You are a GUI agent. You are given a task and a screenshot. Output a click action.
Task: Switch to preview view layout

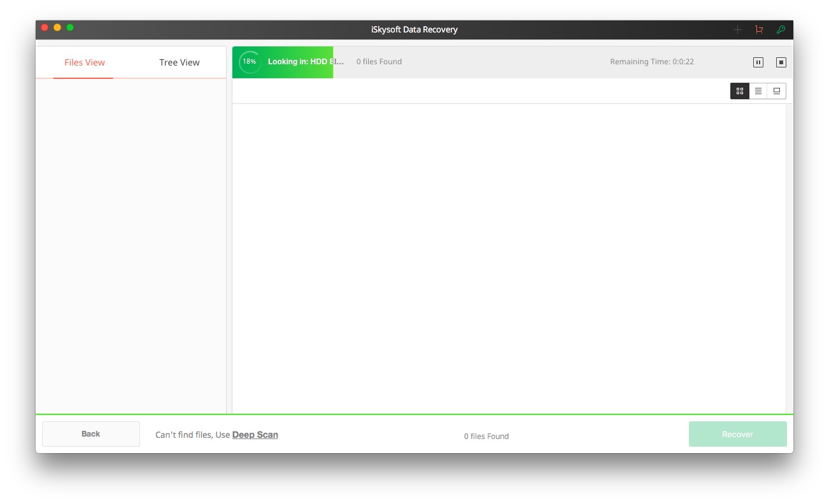tap(776, 91)
